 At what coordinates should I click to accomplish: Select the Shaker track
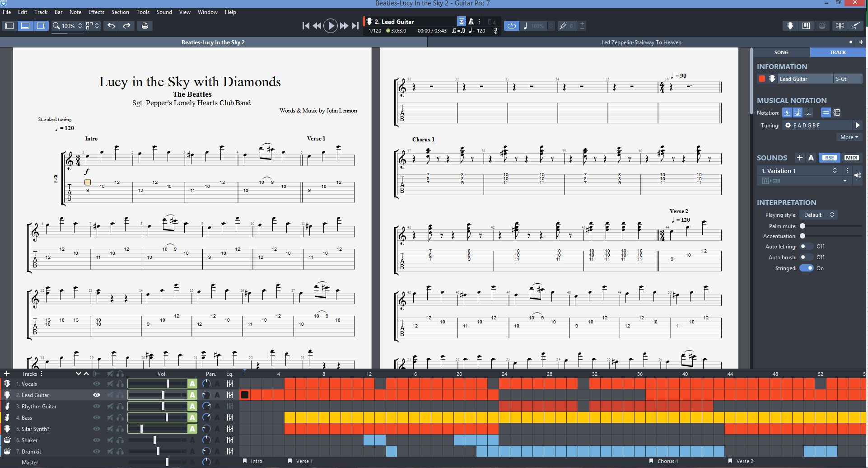(29, 440)
